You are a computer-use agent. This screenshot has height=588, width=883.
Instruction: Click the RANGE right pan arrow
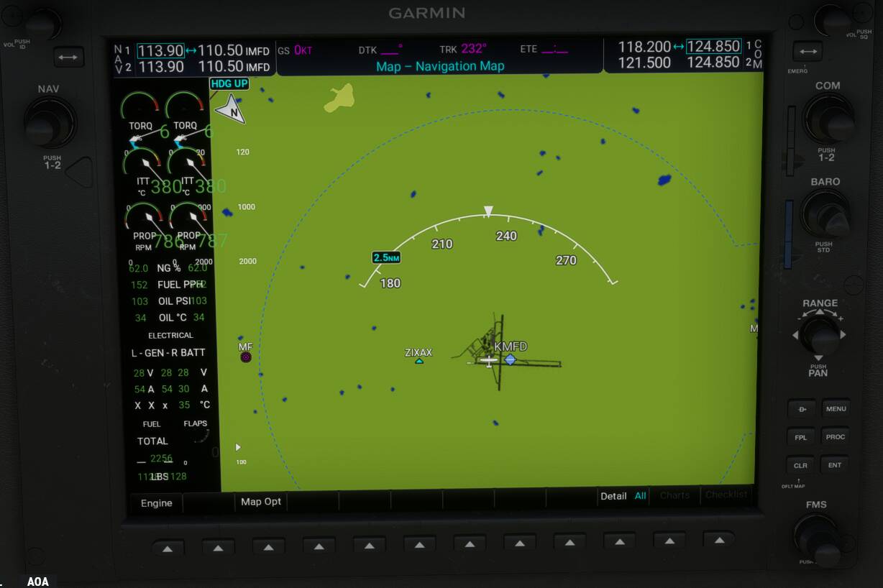[843, 335]
